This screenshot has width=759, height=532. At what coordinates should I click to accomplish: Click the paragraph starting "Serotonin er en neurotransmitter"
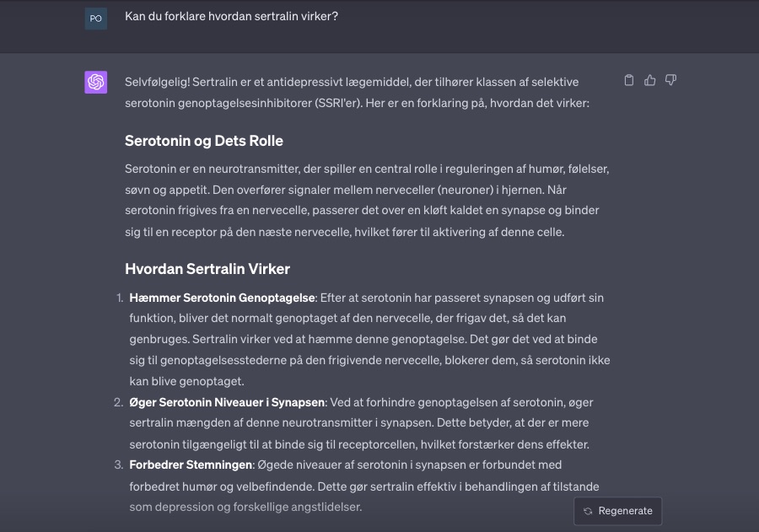(367, 200)
